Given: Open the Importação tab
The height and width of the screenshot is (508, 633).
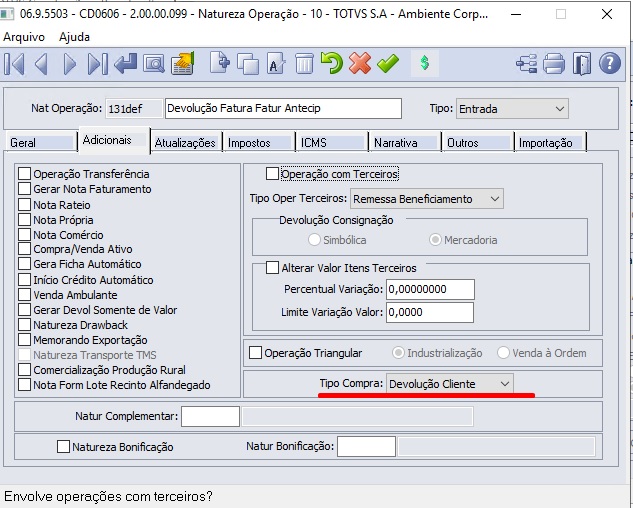Looking at the screenshot, I should 551,143.
